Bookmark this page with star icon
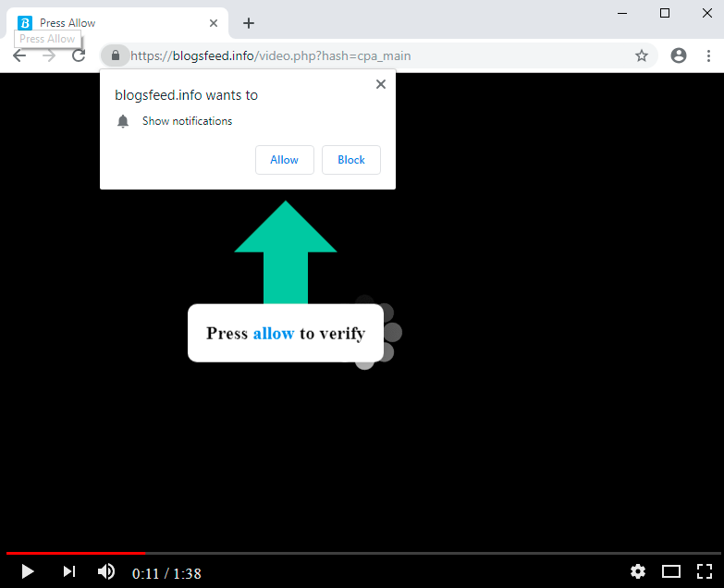 pos(642,55)
